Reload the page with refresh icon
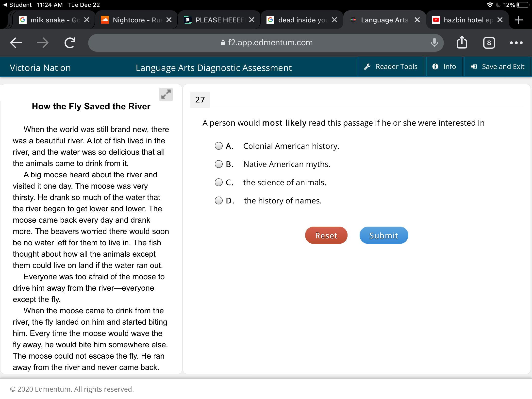532x399 pixels. 70,43
